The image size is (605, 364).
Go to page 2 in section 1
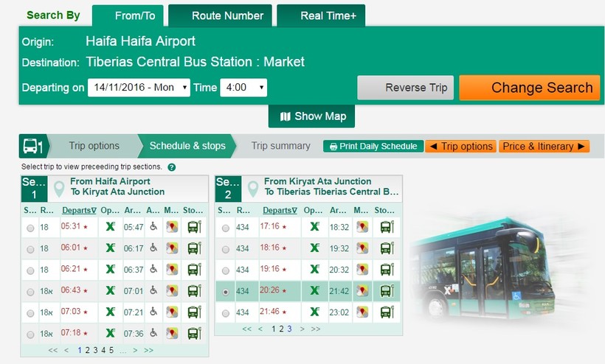(87, 350)
